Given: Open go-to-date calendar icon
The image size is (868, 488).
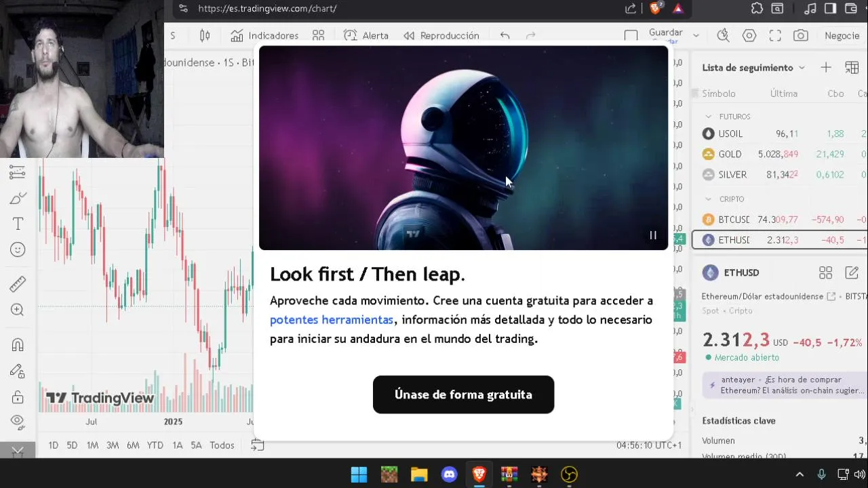Looking at the screenshot, I should pyautogui.click(x=257, y=445).
